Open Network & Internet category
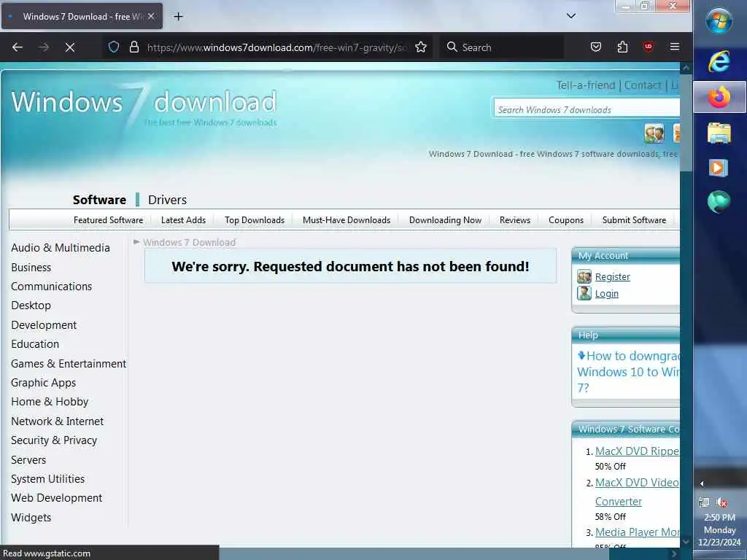Image resolution: width=747 pixels, height=560 pixels. point(57,421)
